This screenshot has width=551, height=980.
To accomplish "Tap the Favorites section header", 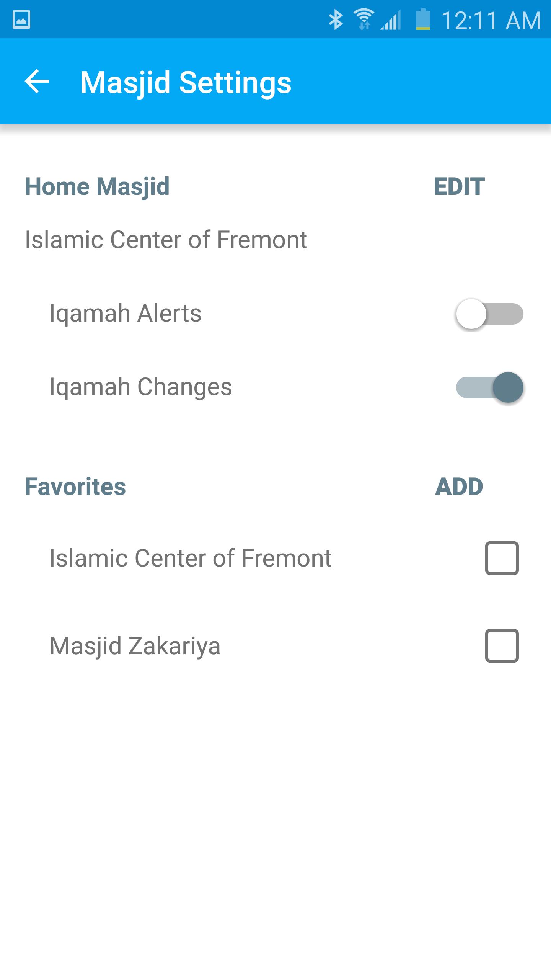I will [x=75, y=487].
